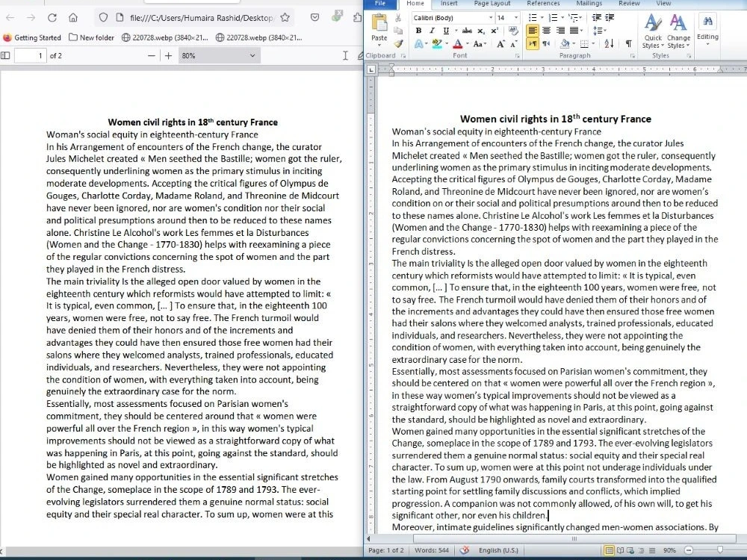
Task: Click the spelling proofing icon in Word's status bar
Action: tap(465, 550)
